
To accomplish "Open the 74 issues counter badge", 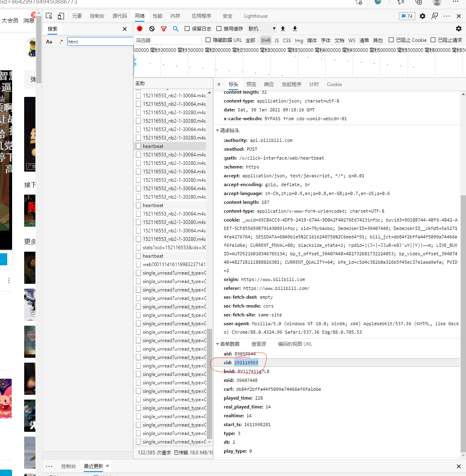I will pyautogui.click(x=407, y=16).
